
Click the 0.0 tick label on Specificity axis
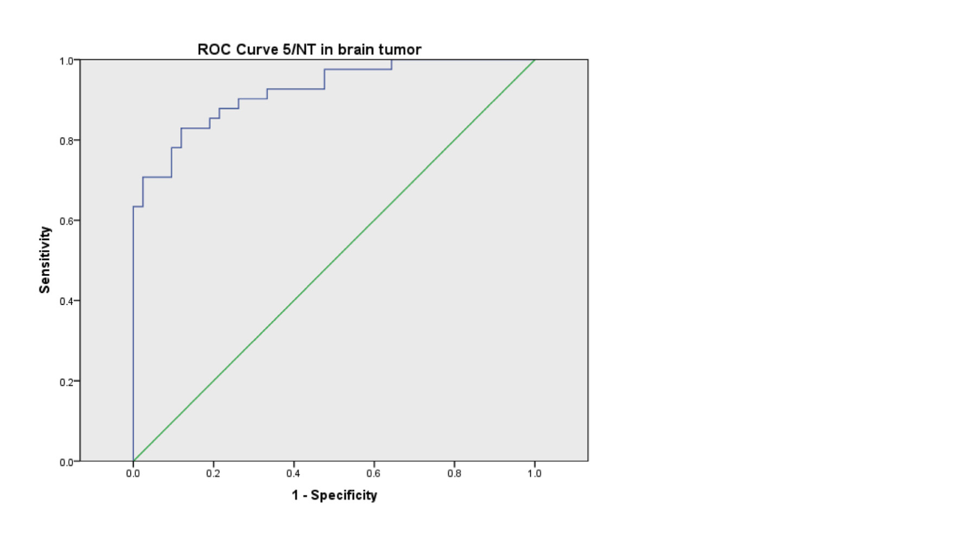[x=133, y=474]
